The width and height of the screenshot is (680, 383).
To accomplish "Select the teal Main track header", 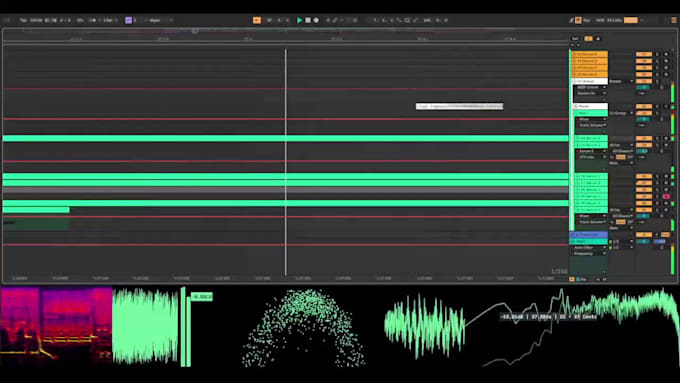I will (589, 241).
